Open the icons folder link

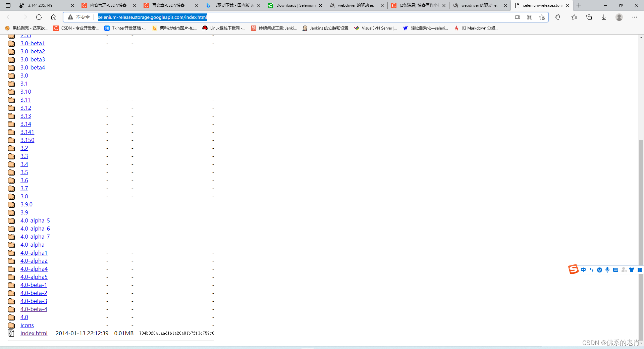tap(27, 325)
